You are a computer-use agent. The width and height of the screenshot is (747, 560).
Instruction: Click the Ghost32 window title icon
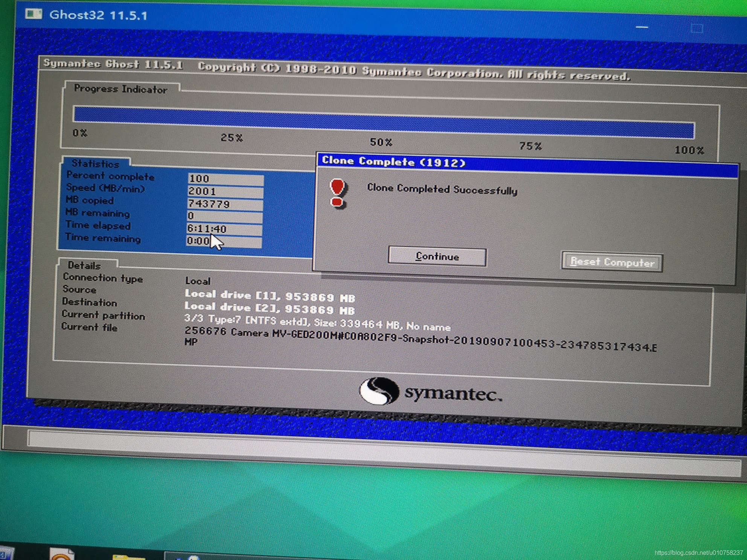click(x=34, y=14)
